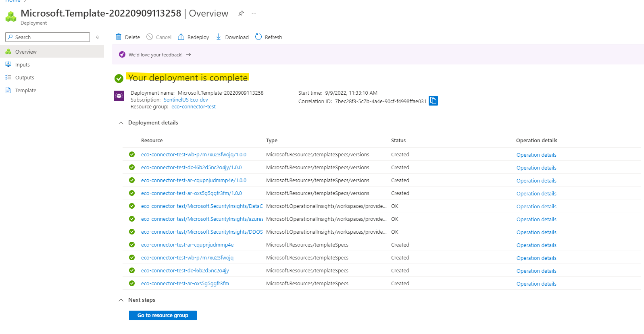The height and width of the screenshot is (334, 644).
Task: Open Operation details for ar-oxs5g5ggfr3fm/1.0.0
Action: tap(536, 194)
